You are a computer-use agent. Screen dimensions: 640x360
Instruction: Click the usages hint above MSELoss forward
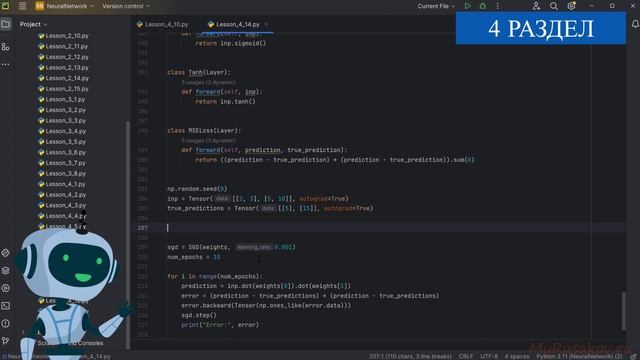click(x=209, y=141)
